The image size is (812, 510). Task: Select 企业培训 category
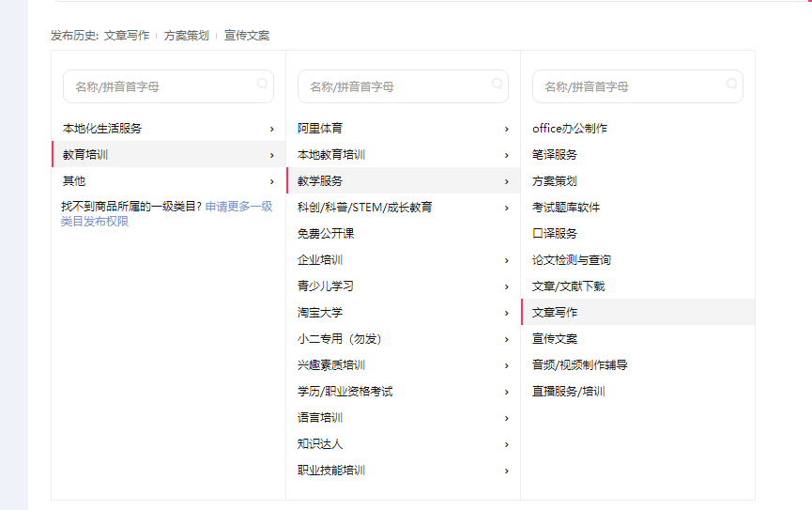320,260
